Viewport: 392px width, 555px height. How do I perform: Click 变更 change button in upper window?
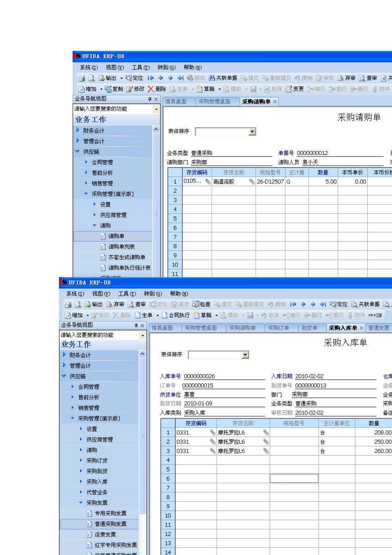(x=295, y=89)
